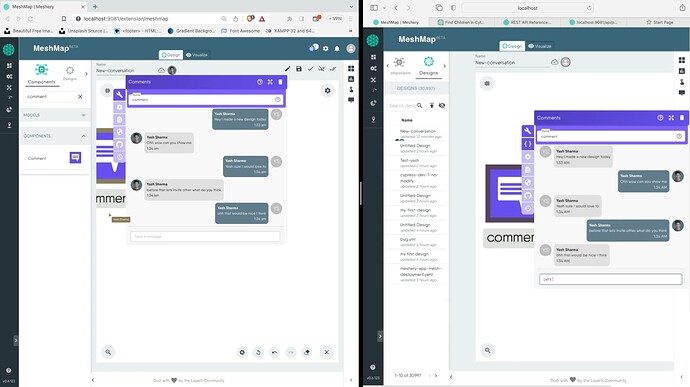Click message input in left Comments panel
The height and width of the screenshot is (387, 690).
(205, 236)
